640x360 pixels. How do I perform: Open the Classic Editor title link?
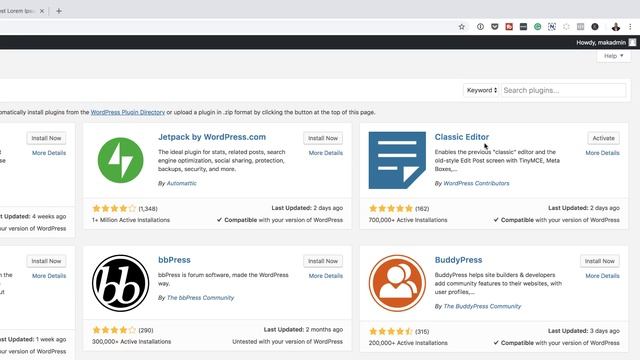[462, 137]
